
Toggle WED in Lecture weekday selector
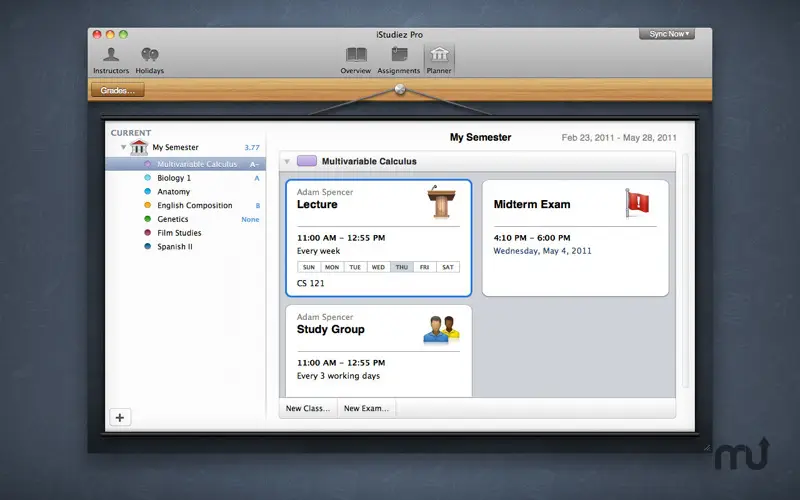[x=378, y=267]
